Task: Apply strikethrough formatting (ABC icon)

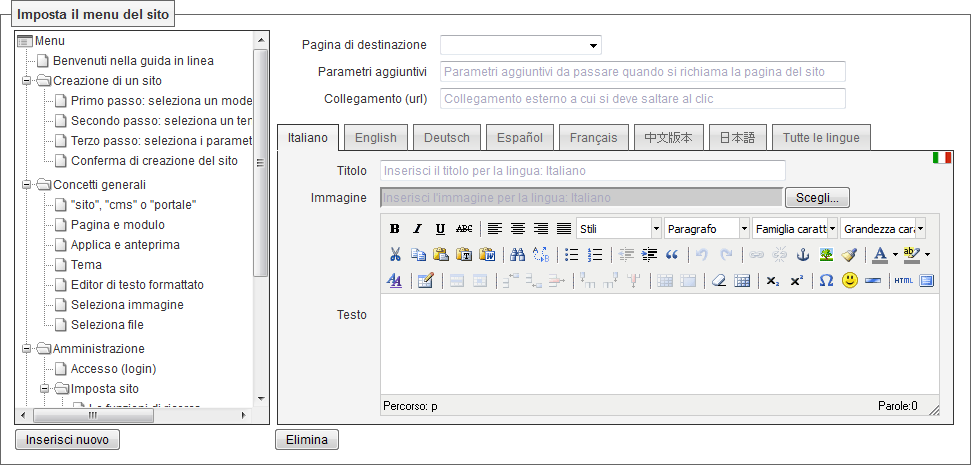Action: coord(464,228)
